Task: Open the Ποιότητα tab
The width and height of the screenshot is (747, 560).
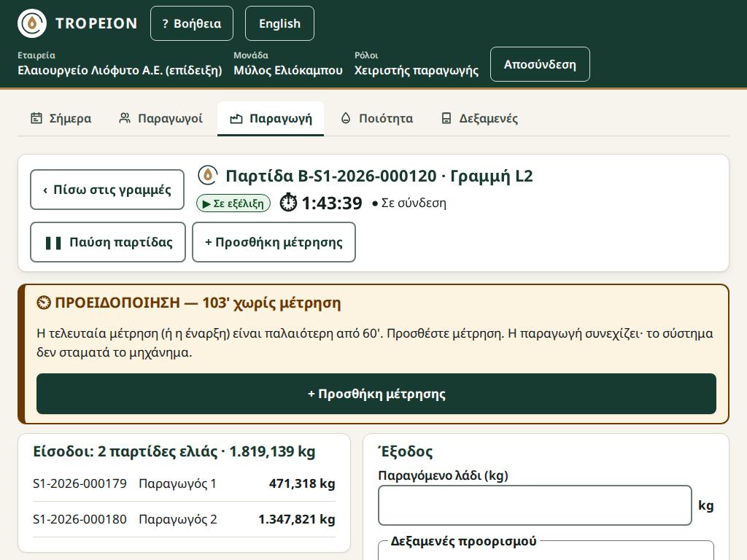Action: (x=377, y=118)
